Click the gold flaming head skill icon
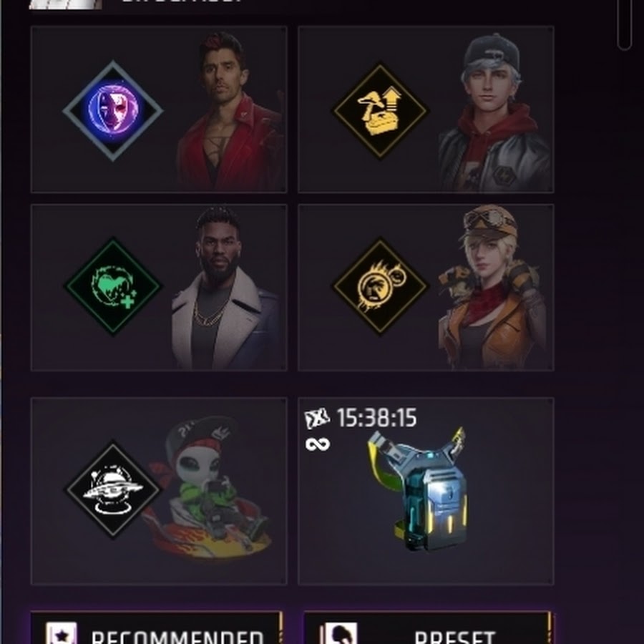This screenshot has height=644, width=644. (380, 286)
